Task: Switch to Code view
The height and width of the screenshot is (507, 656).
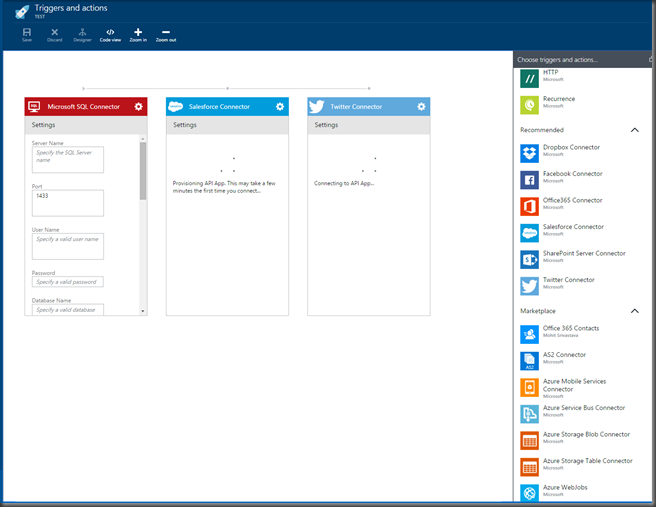Action: pyautogui.click(x=110, y=34)
